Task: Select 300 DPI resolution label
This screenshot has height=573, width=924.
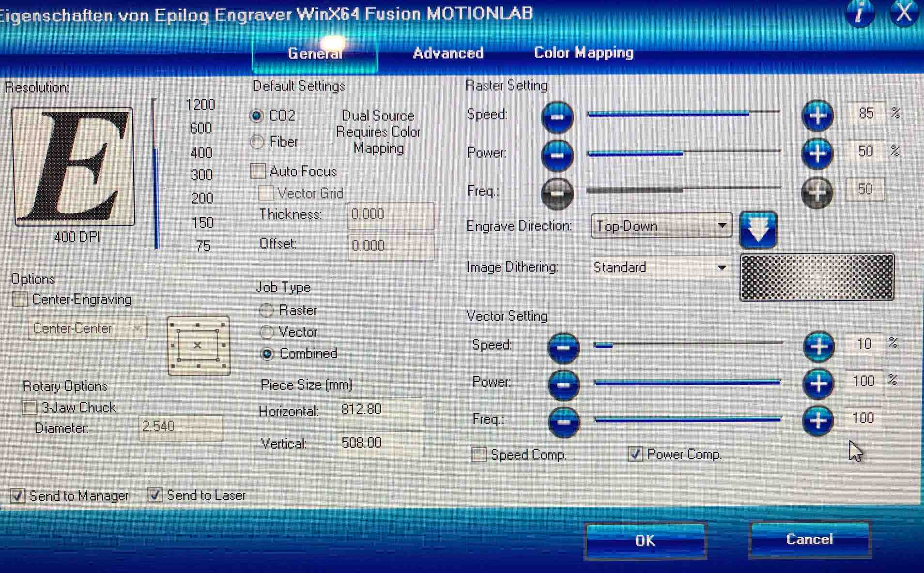Action: click(x=201, y=175)
